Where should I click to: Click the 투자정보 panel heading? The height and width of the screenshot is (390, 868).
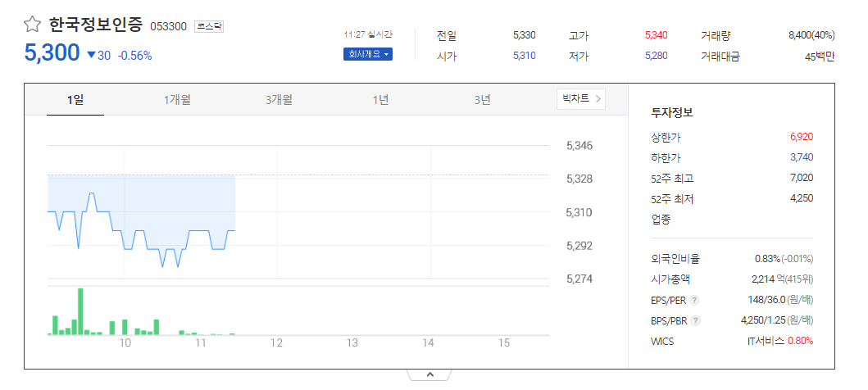tap(672, 113)
